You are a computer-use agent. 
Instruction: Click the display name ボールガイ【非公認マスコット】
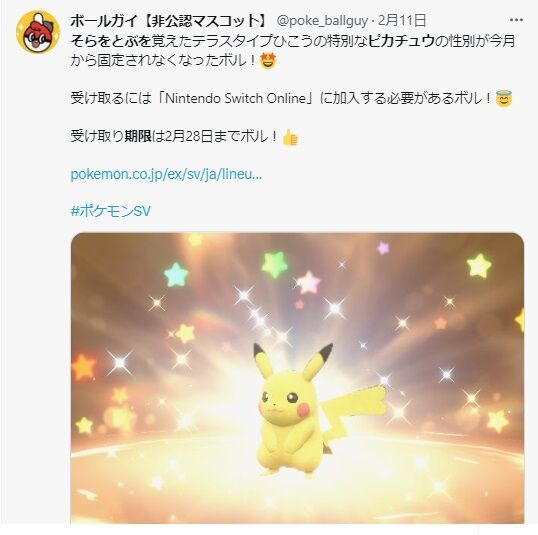(169, 21)
